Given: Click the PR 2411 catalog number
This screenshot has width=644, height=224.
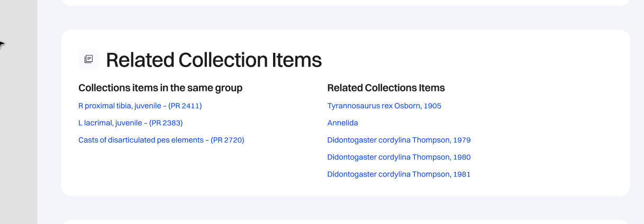Looking at the screenshot, I should [185, 106].
